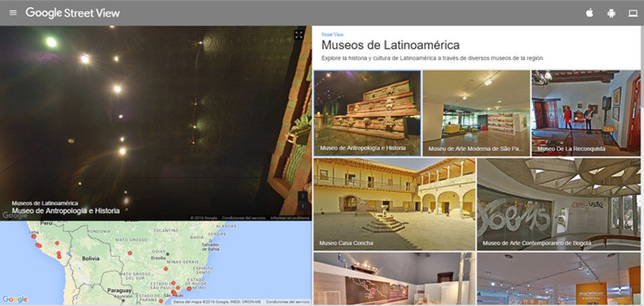The height and width of the screenshot is (306, 644).
Task: Expand panorama to fullscreen
Action: [x=299, y=35]
